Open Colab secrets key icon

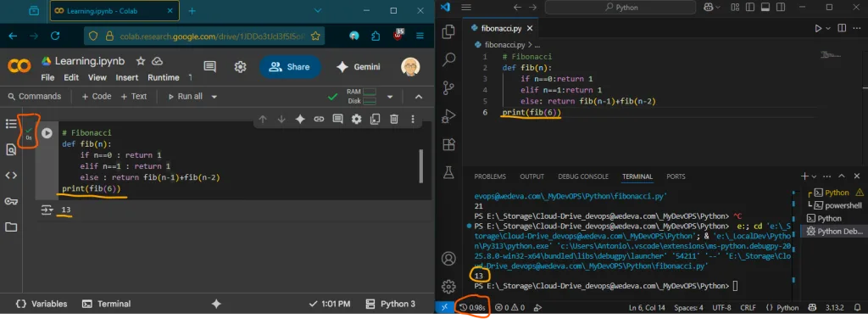coord(10,201)
